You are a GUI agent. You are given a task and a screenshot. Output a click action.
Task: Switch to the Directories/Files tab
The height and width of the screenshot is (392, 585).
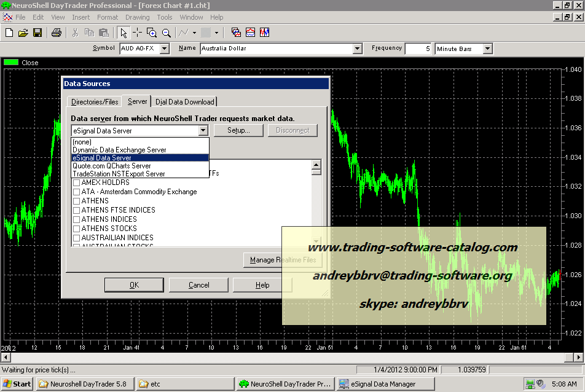pos(95,102)
